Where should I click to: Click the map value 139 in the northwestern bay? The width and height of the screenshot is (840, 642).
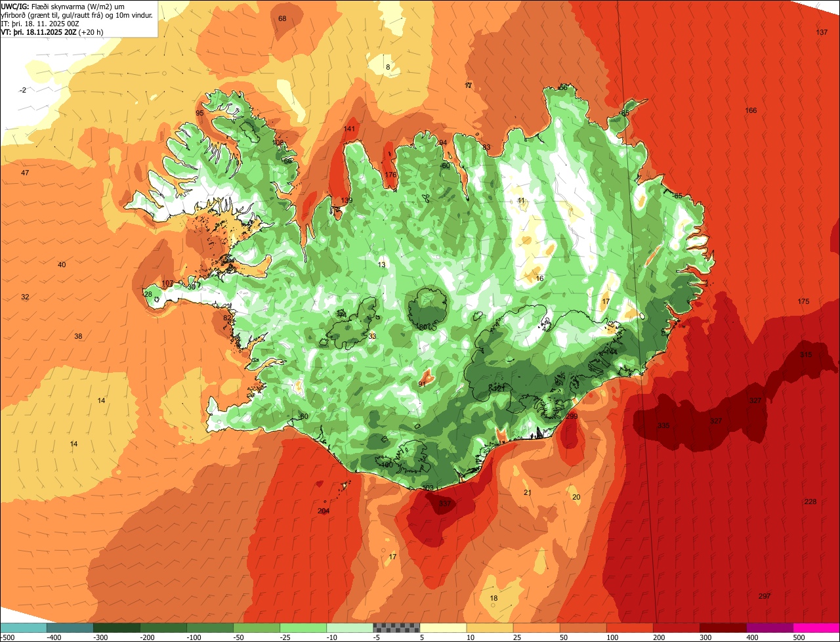pyautogui.click(x=346, y=200)
